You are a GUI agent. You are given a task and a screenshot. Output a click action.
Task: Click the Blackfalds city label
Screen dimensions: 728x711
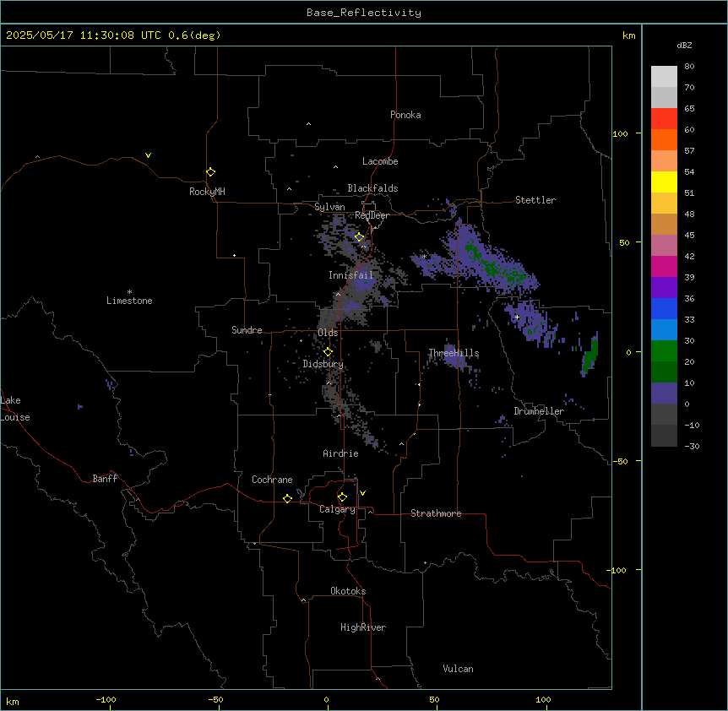point(372,188)
